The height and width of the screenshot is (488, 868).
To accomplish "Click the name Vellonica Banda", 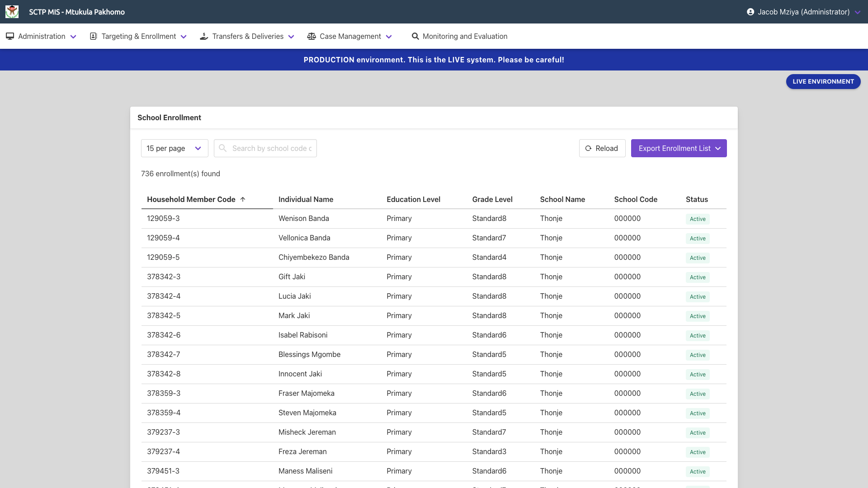I will click(x=304, y=238).
